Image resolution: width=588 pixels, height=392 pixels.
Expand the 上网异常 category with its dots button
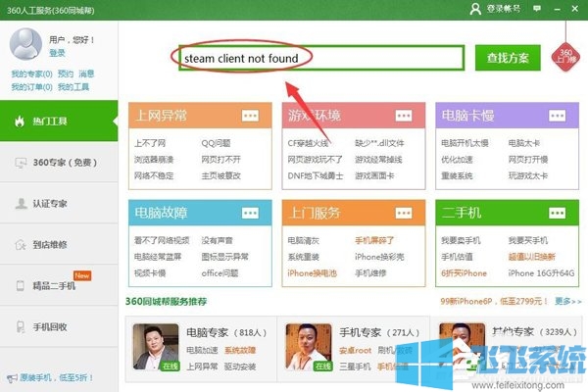coord(250,116)
